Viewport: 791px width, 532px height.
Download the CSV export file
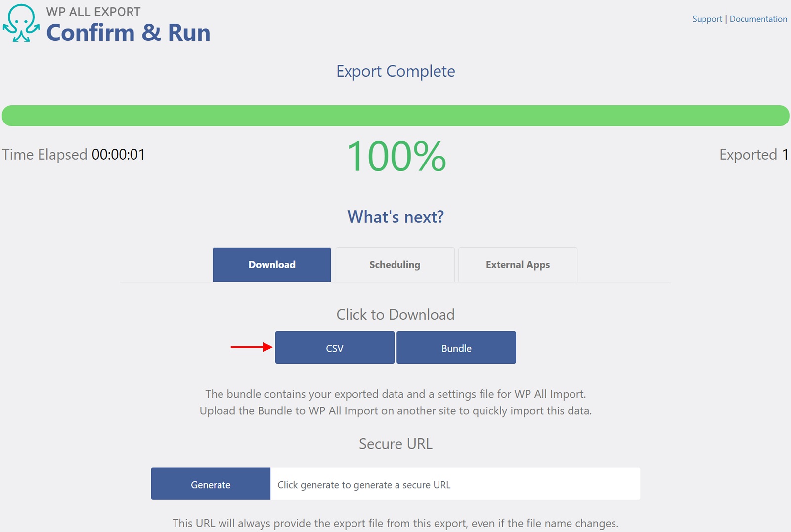(x=335, y=348)
